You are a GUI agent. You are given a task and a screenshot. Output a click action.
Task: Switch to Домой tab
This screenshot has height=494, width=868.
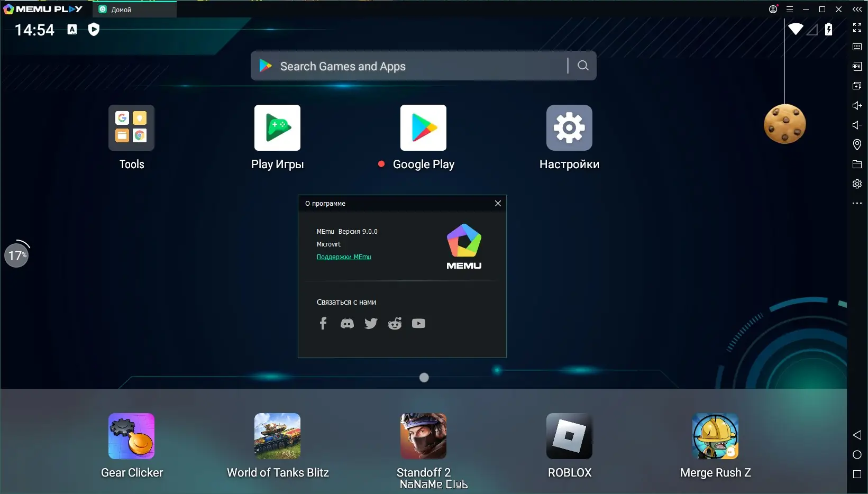(x=134, y=10)
